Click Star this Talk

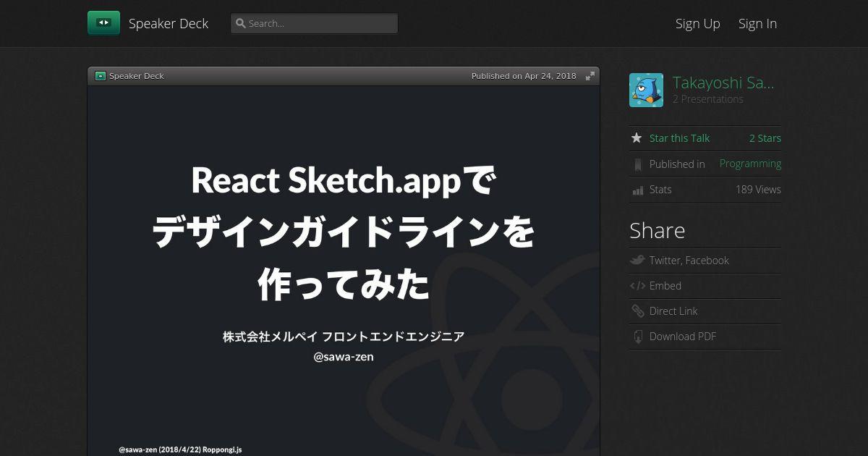coord(679,138)
